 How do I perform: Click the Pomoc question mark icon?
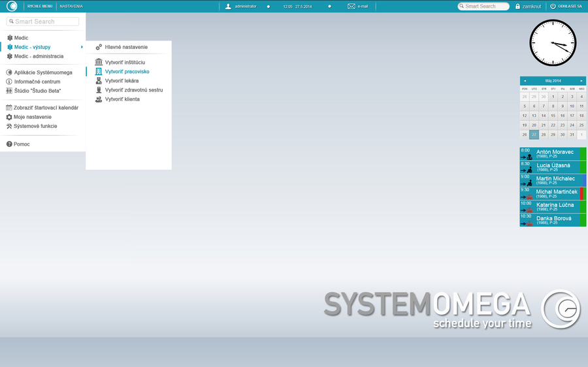(x=10, y=144)
